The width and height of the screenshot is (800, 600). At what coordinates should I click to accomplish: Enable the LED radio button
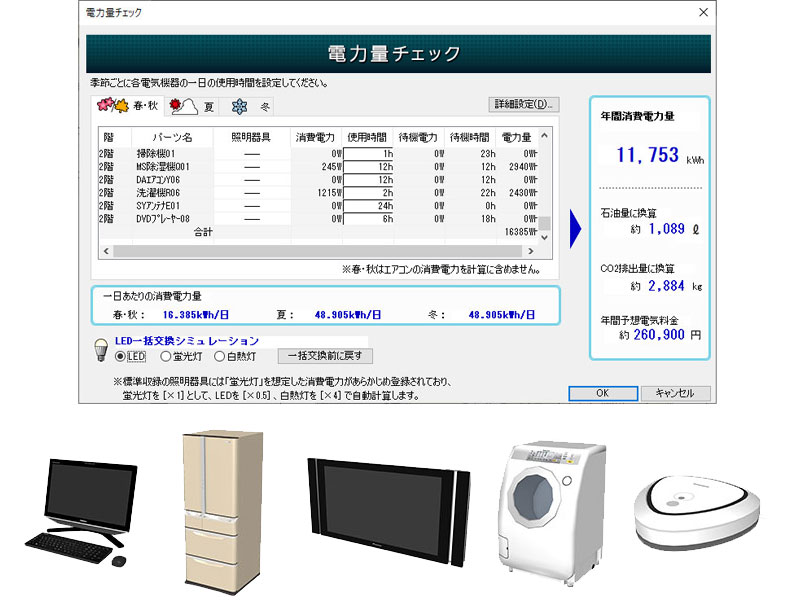tap(120, 354)
